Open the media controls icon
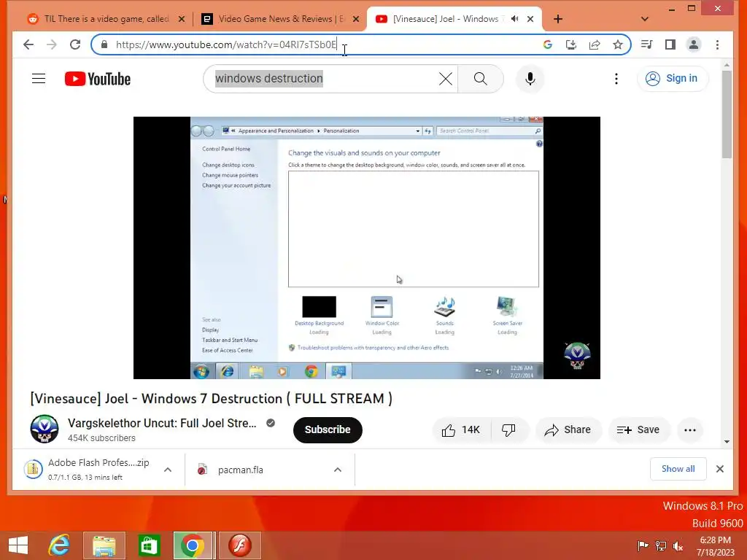Screen dimensions: 747x560 coord(646,44)
